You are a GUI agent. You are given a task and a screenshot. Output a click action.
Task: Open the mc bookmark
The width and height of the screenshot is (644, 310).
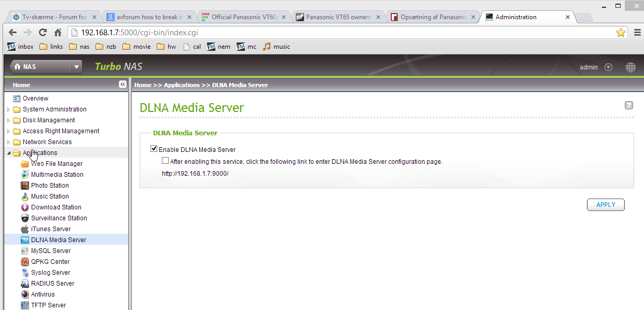pos(246,47)
